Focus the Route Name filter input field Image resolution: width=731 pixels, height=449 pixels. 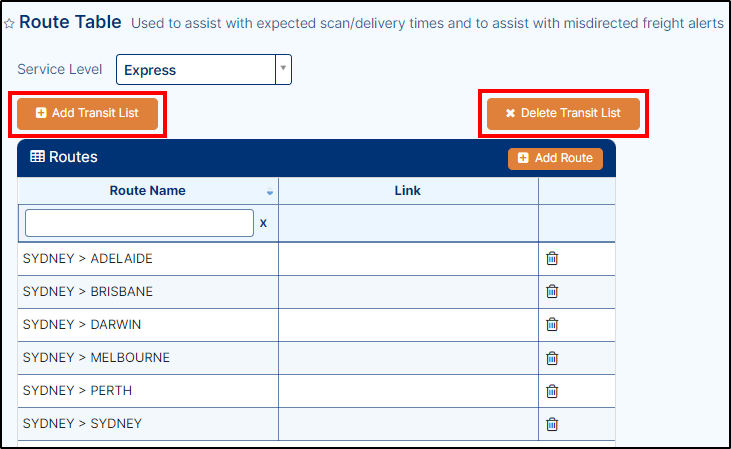coord(139,223)
